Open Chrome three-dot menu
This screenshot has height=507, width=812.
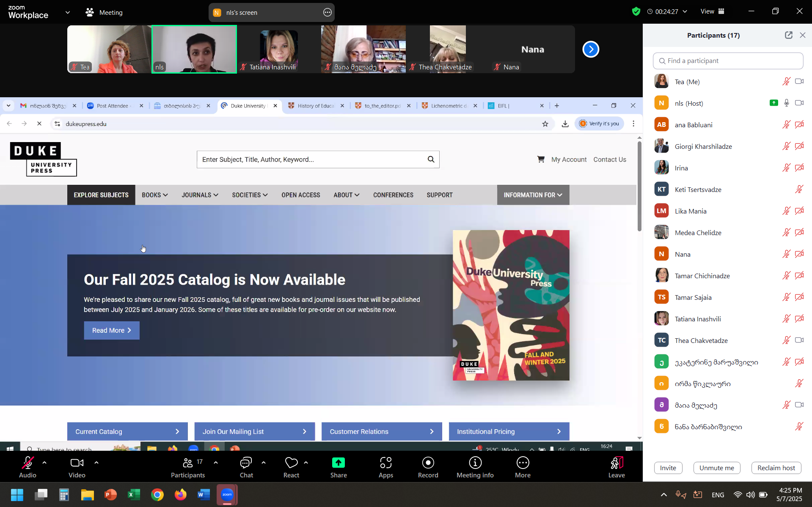click(633, 124)
